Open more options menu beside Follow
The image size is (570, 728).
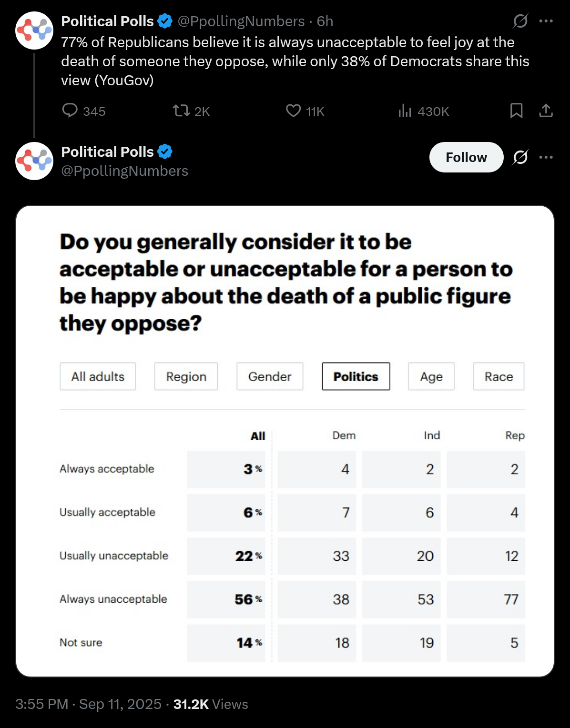pyautogui.click(x=546, y=157)
